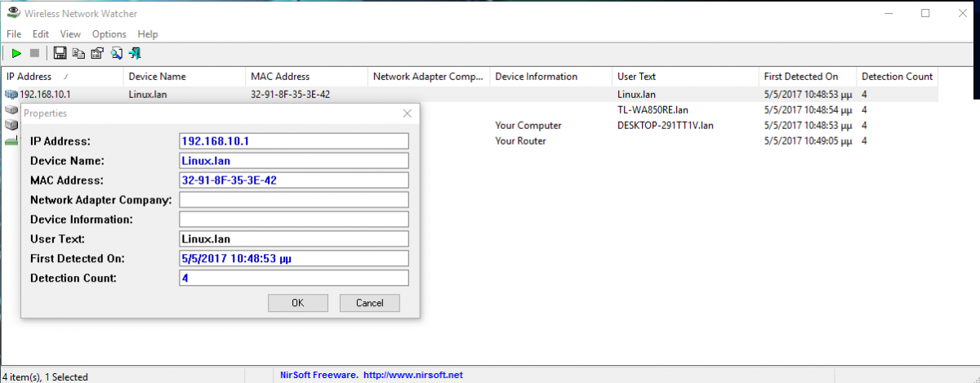Click the Linux.lan cell under Device Name column
Image resolution: width=980 pixels, height=383 pixels.
pyautogui.click(x=149, y=95)
